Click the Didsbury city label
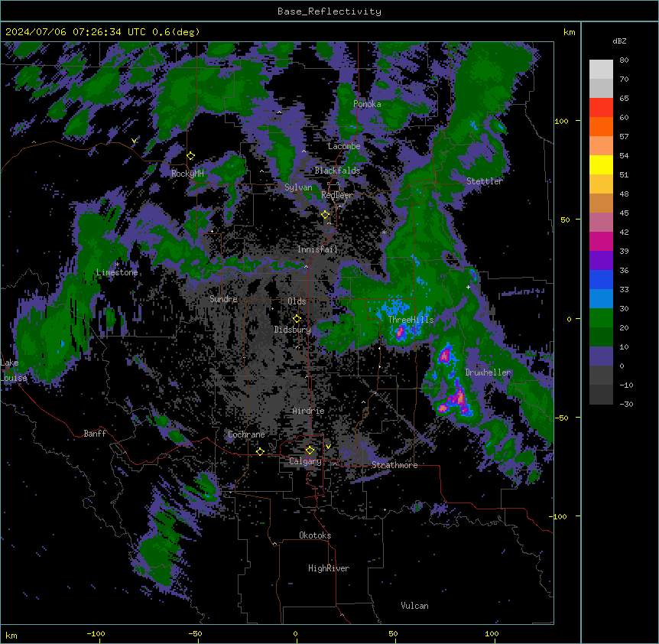This screenshot has height=644, width=659. pos(293,330)
